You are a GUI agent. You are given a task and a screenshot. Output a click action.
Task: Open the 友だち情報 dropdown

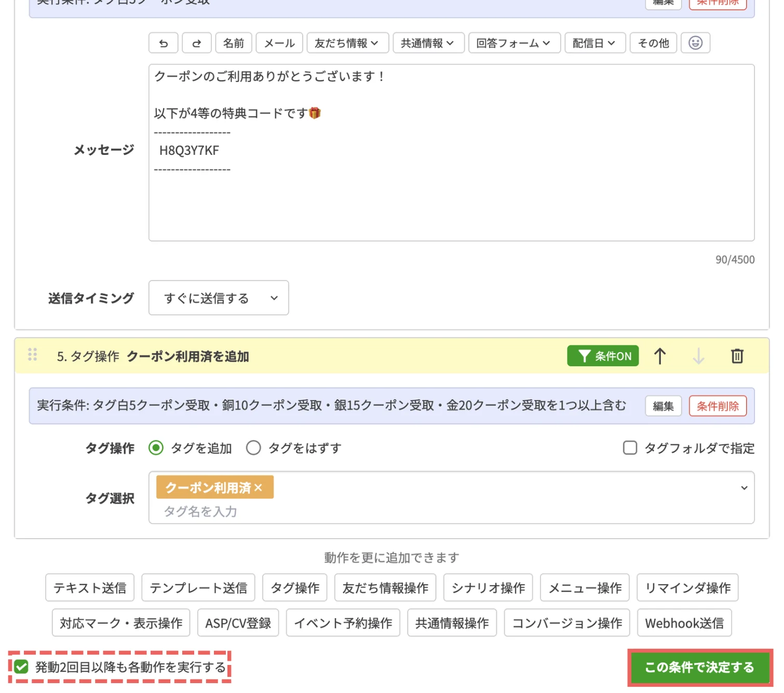coord(348,43)
